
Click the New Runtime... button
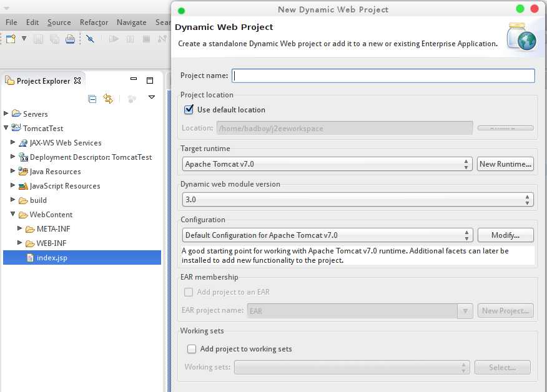(505, 164)
